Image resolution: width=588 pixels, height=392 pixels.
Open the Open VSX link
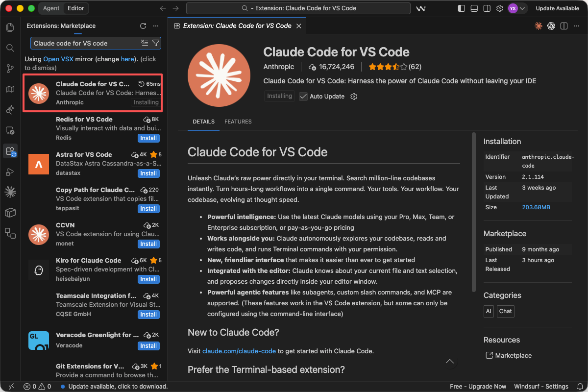[x=58, y=59]
